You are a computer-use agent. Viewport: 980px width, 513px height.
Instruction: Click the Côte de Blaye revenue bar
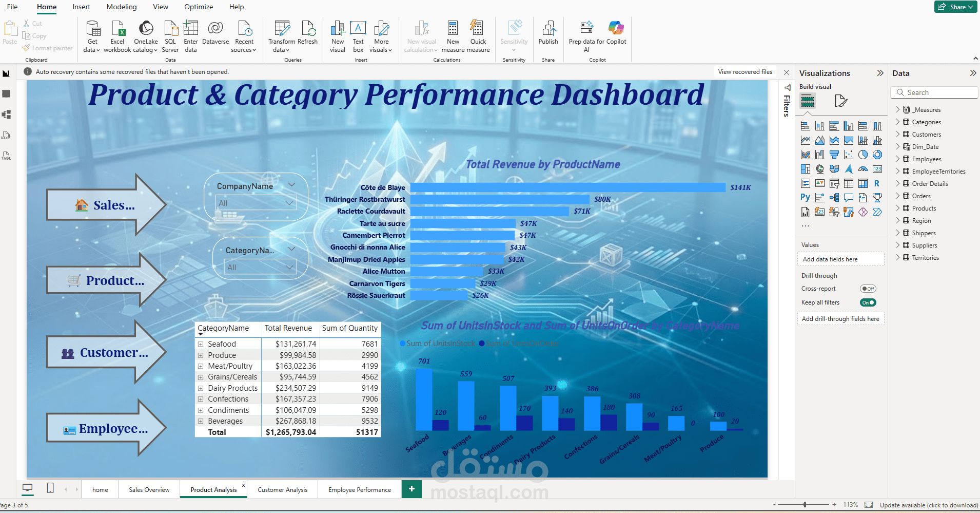(568, 187)
